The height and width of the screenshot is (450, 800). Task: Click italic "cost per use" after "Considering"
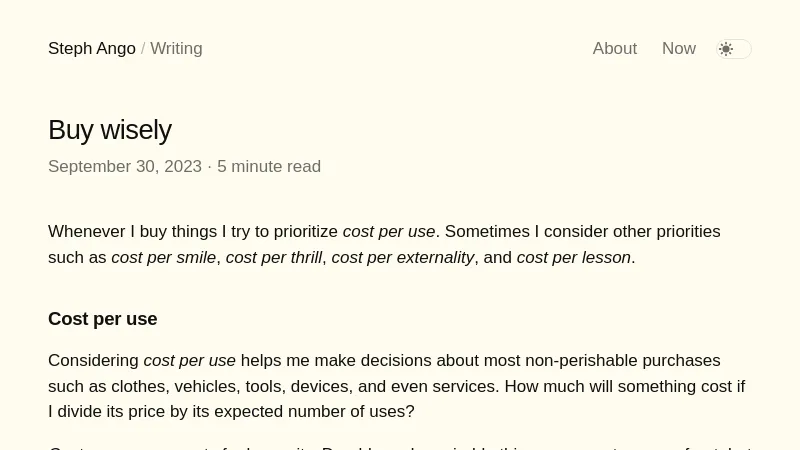pos(189,361)
